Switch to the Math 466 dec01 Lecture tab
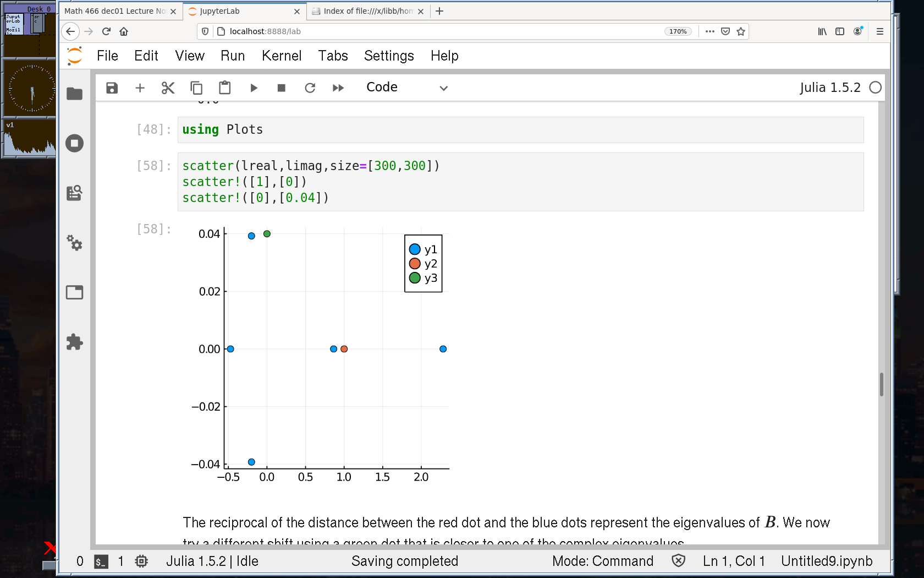 [116, 11]
